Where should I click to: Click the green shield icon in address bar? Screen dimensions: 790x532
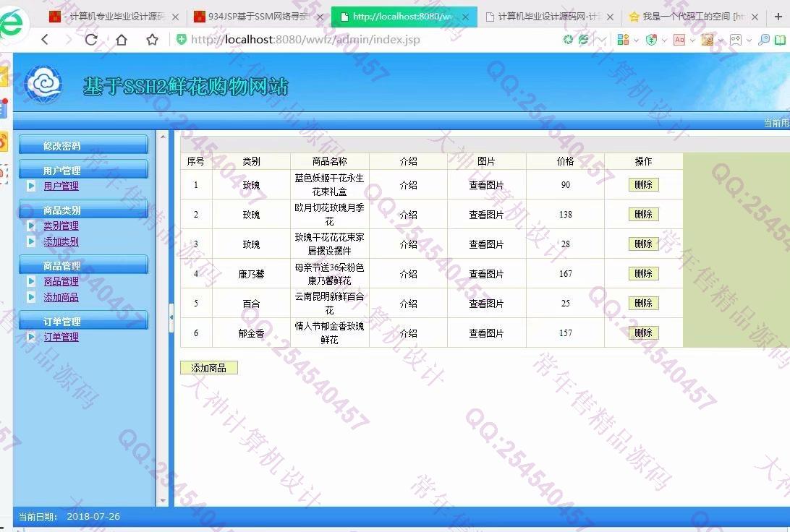coord(182,39)
